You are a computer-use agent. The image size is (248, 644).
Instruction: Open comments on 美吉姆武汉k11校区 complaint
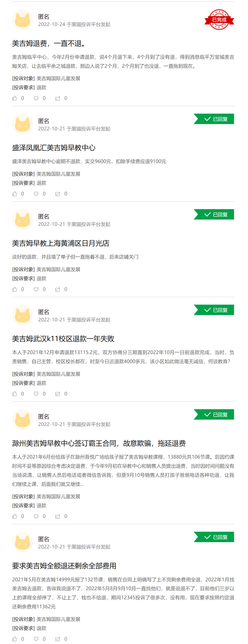coord(36,394)
